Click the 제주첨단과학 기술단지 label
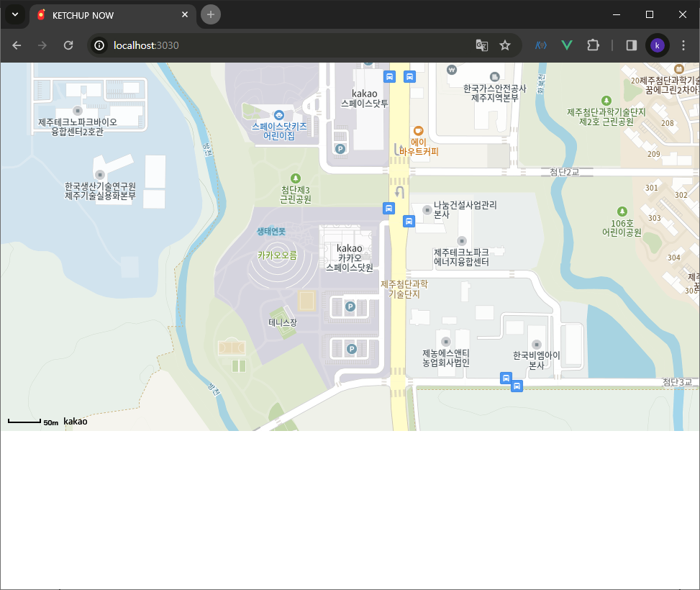This screenshot has height=590, width=700. coord(404,289)
